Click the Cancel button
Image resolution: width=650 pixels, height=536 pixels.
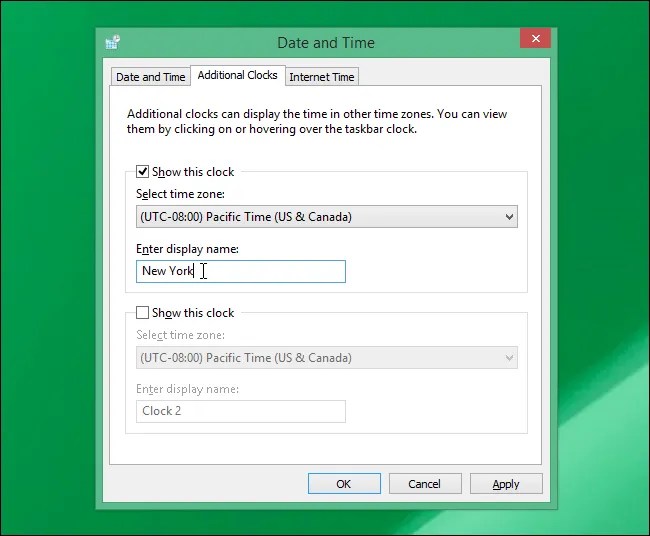point(425,484)
